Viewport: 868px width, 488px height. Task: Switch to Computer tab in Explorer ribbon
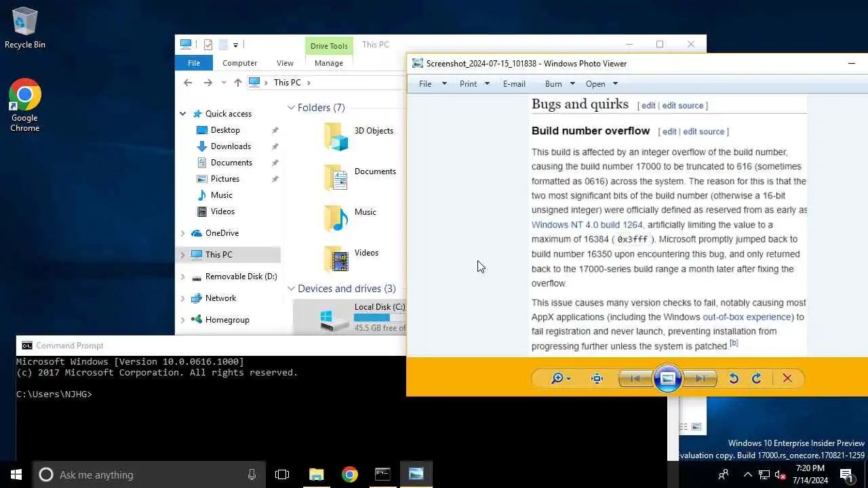coord(240,63)
